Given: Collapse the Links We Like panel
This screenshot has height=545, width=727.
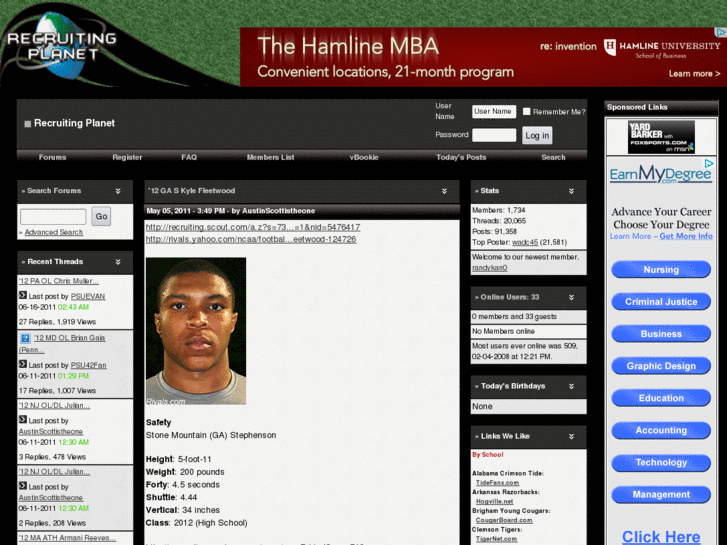Looking at the screenshot, I should coord(571,436).
